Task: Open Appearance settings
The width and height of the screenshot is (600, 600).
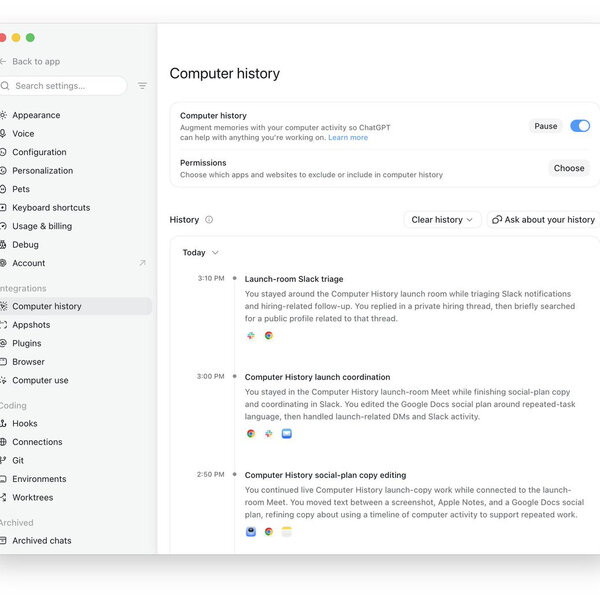Action: 36,115
